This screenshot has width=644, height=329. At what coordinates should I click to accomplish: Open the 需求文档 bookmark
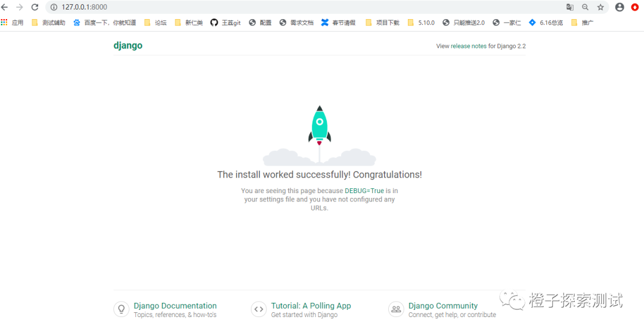(x=296, y=23)
